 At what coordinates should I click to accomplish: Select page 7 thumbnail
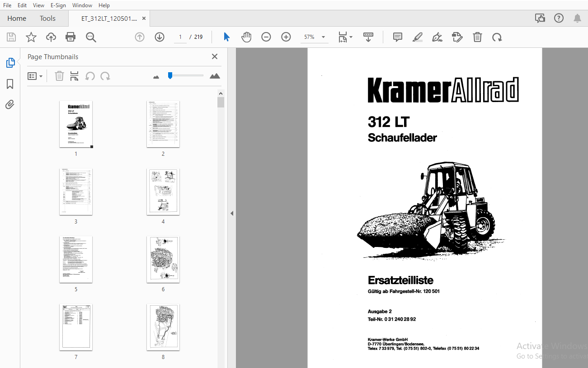76,327
